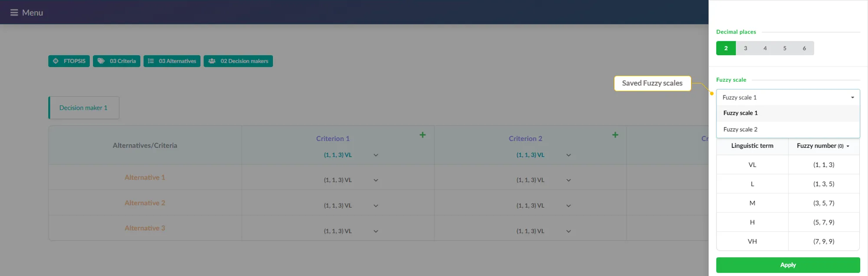Add a column after Criterion 1 with plus
Viewport: 868px width, 276px height.
tap(422, 135)
